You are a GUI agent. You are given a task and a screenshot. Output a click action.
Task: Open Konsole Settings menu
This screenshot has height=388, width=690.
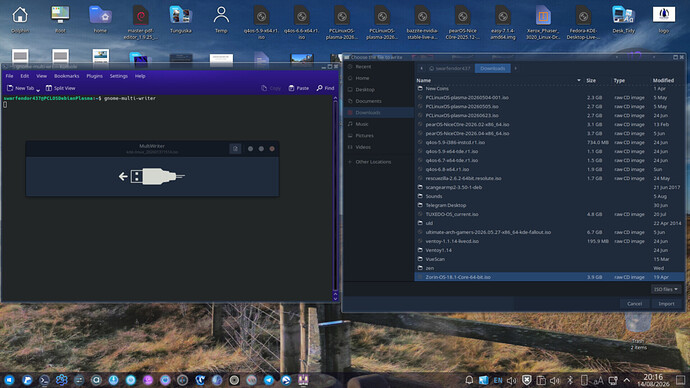118,76
